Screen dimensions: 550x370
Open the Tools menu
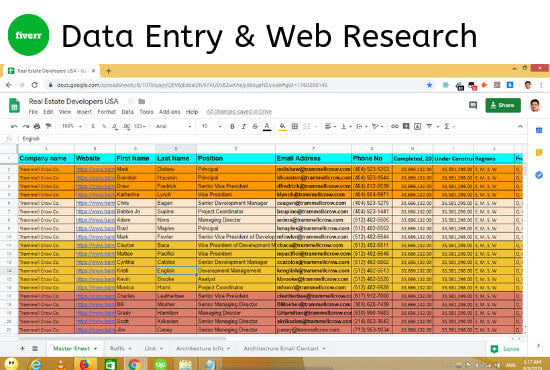tap(146, 112)
